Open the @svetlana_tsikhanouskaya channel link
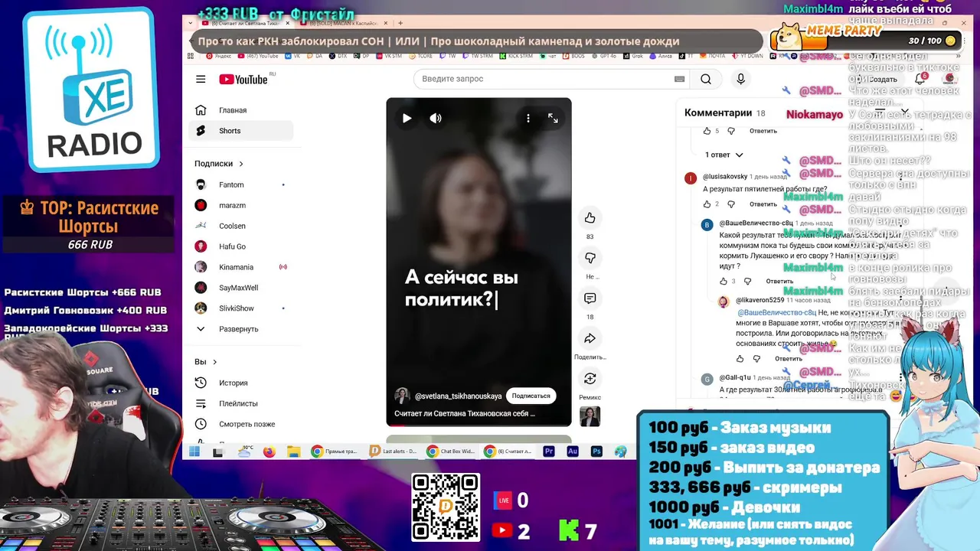Screen dimensions: 980x551 click(458, 396)
